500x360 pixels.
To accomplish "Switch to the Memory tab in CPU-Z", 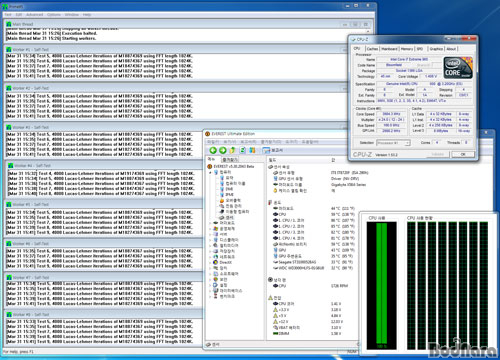I will [x=407, y=49].
